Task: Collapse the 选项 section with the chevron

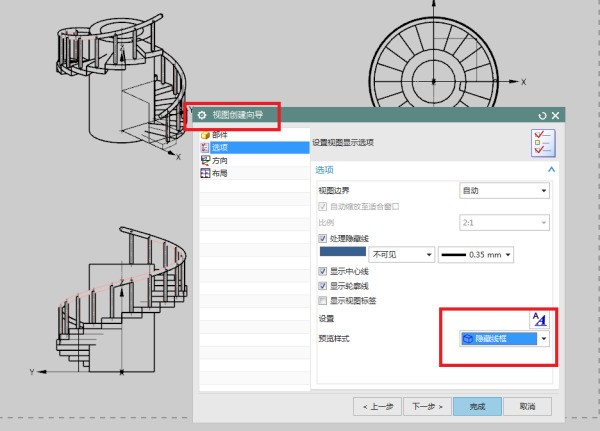Action: coord(551,170)
